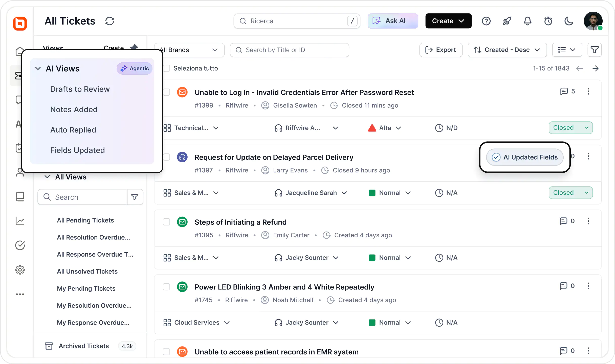Select checkbox for EMR system ticket
Screen dimensions: 615x364
(x=166, y=352)
